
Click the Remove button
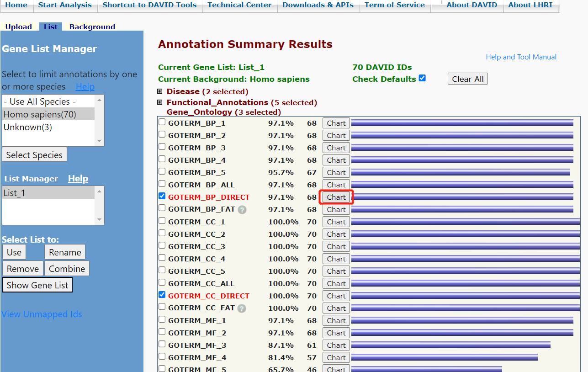[x=23, y=269]
